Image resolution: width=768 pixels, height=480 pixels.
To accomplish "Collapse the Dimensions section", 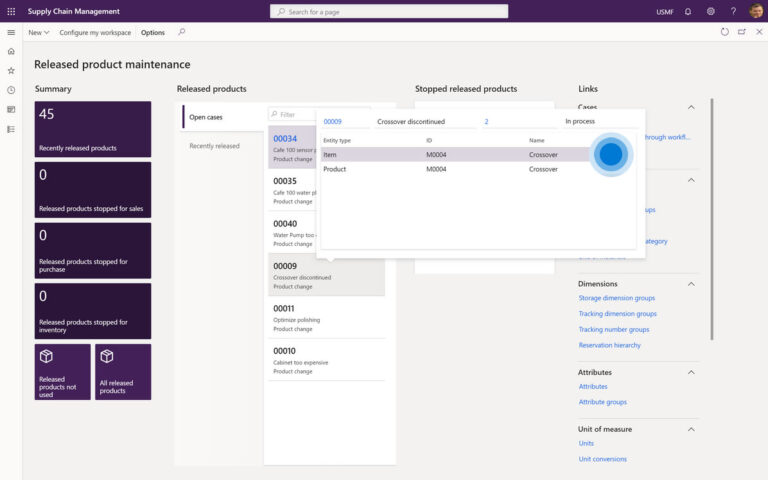I will pyautogui.click(x=691, y=284).
